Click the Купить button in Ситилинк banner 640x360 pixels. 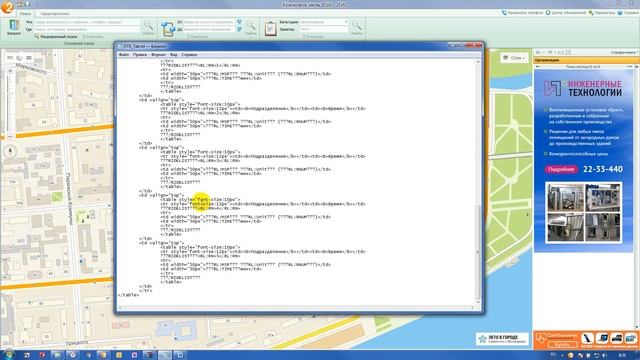click(562, 344)
